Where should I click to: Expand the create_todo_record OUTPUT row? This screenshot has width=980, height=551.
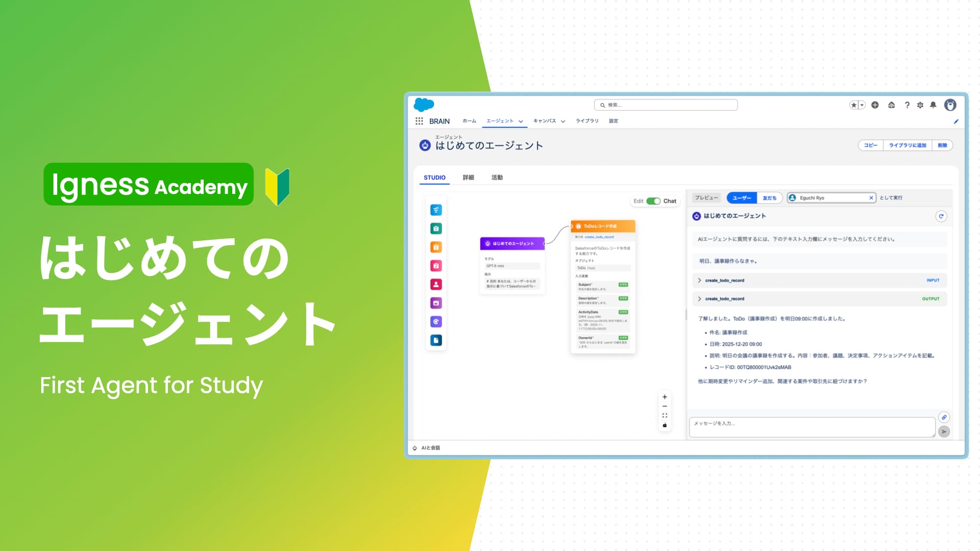click(x=700, y=299)
